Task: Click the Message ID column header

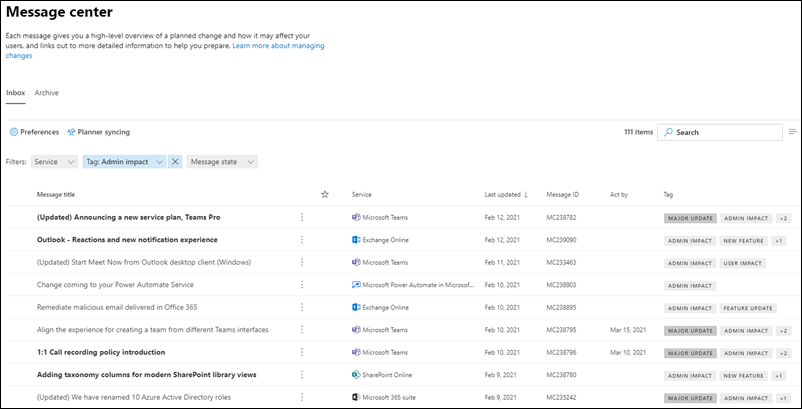Action: (563, 195)
